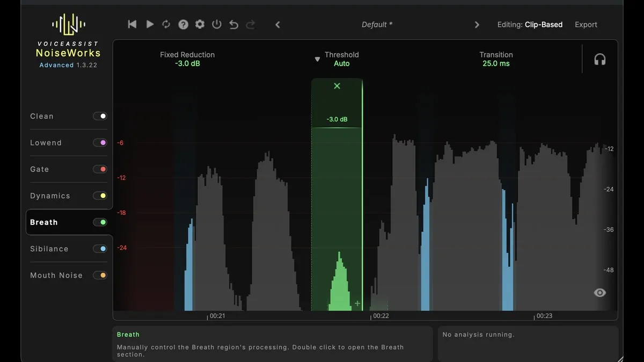Toggle the Mouth Noise module switch
The width and height of the screenshot is (644, 362).
pyautogui.click(x=100, y=276)
